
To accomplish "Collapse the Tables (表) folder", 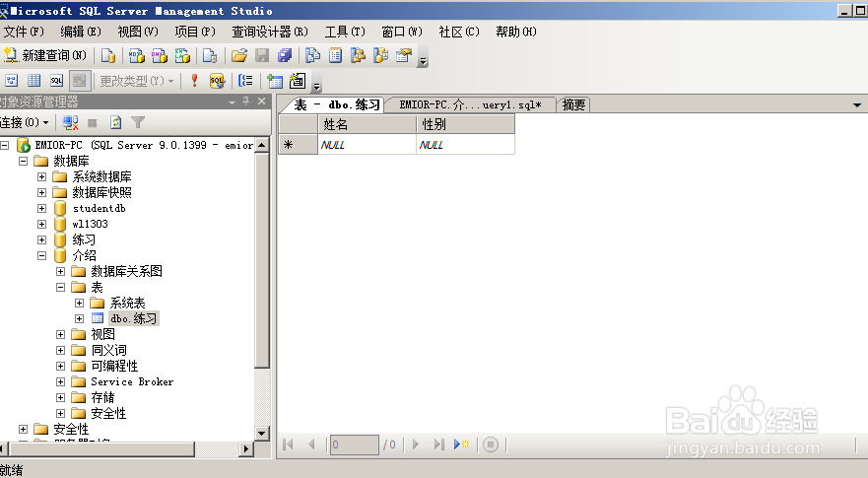I will [x=60, y=287].
